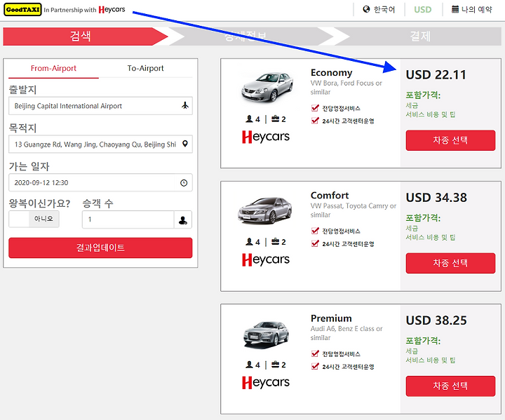Screen dimensions: 505x420
Task: Click the Economy passenger capacity icon
Action: tap(249, 119)
